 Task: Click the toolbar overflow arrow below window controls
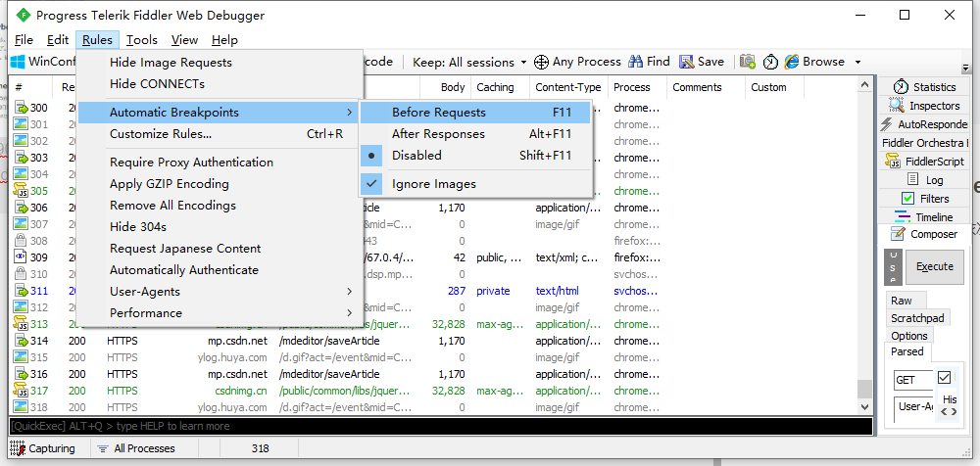tap(966, 68)
